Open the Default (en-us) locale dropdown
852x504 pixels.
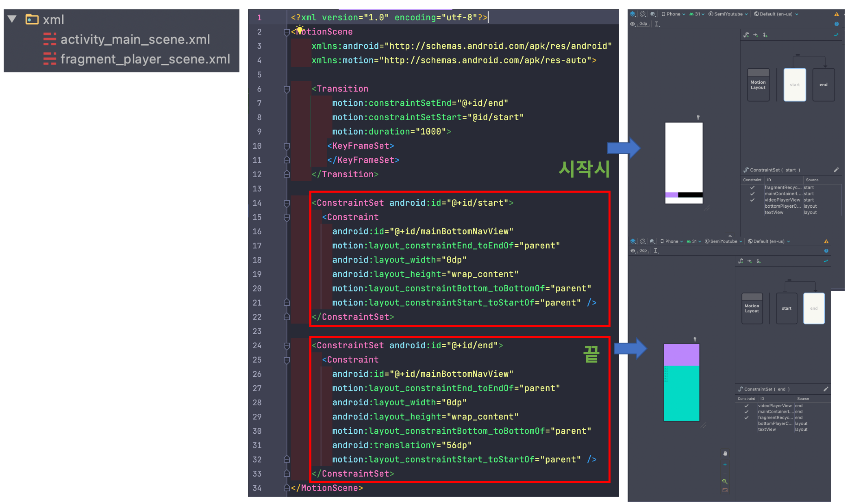click(x=776, y=14)
